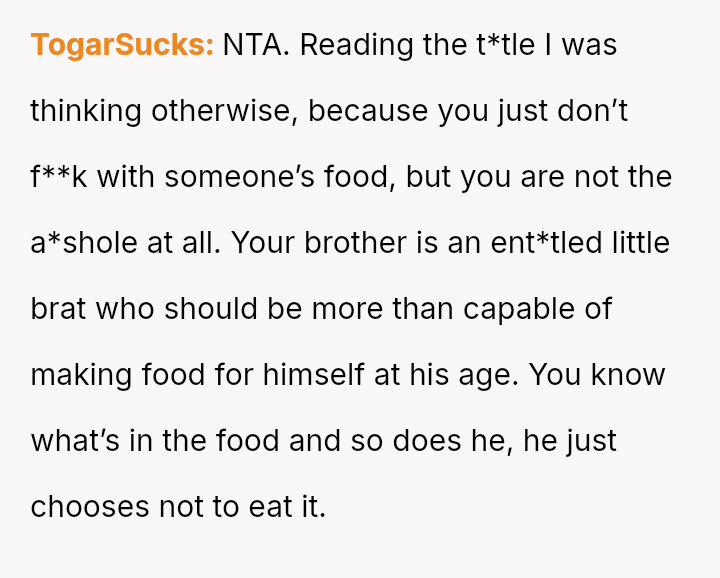Click the words Your brother
The width and height of the screenshot is (720, 578).
pos(306,243)
